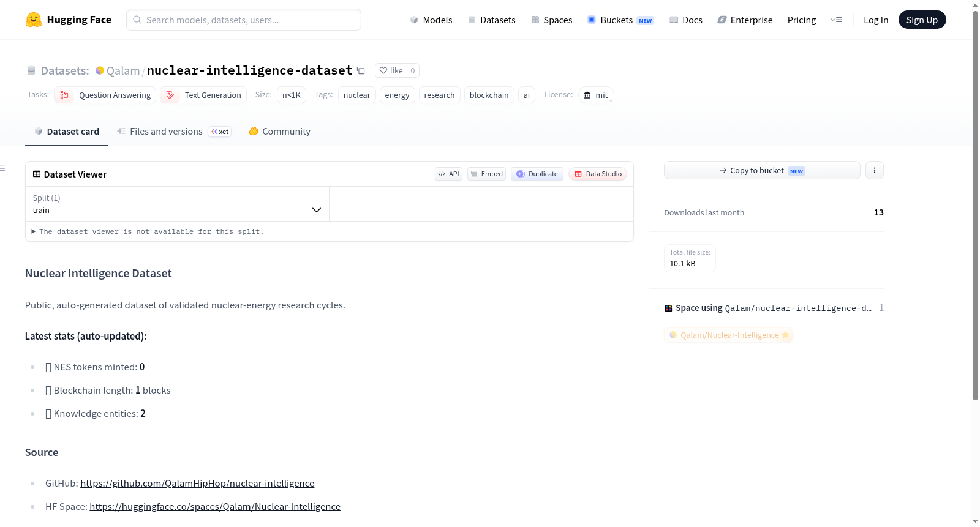The image size is (980, 527).
Task: Open the GitHub nuclear-intelligence repository link
Action: click(x=197, y=483)
